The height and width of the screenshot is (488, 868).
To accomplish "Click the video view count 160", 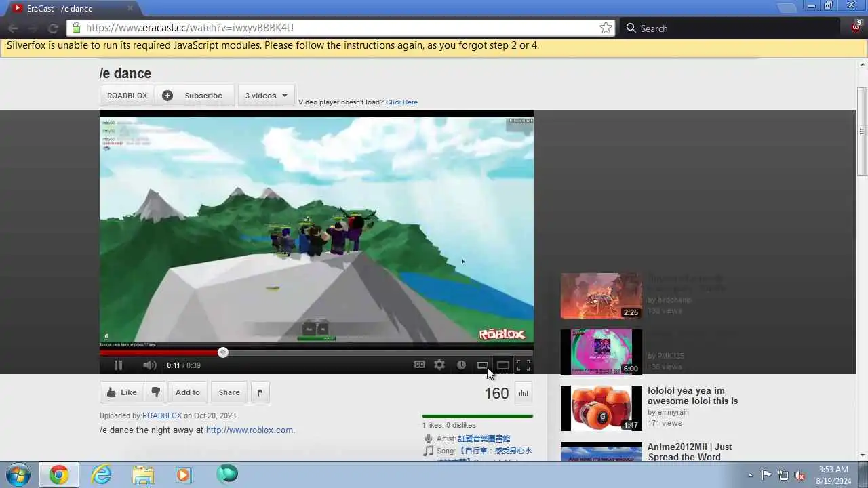I will tap(496, 393).
